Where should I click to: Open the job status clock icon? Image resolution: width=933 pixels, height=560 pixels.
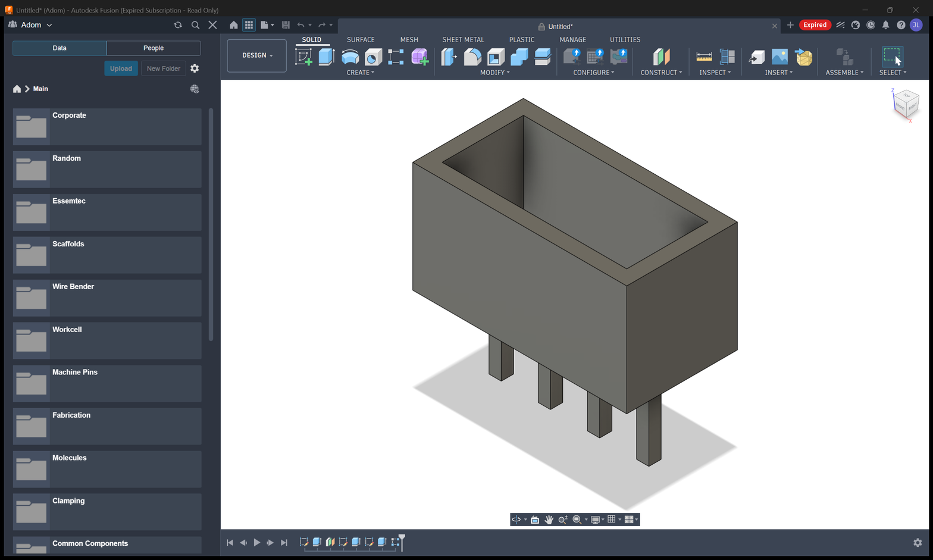pos(871,25)
